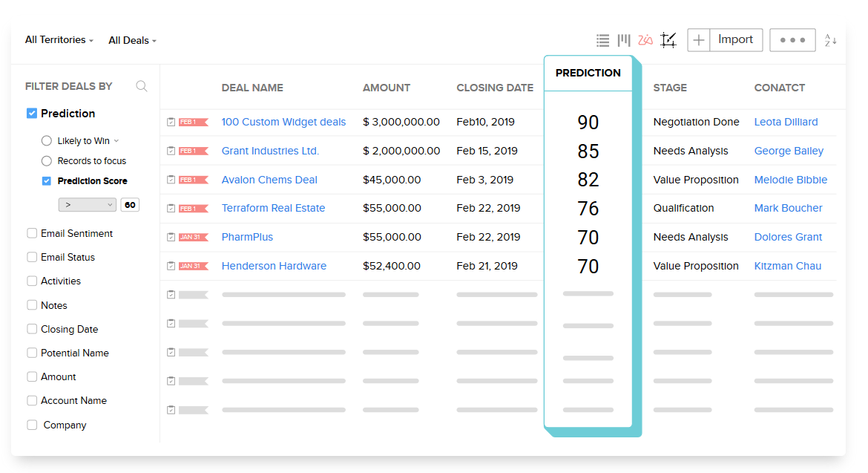Open the kanban view icon
The width and height of the screenshot is (868, 473).
click(x=624, y=40)
